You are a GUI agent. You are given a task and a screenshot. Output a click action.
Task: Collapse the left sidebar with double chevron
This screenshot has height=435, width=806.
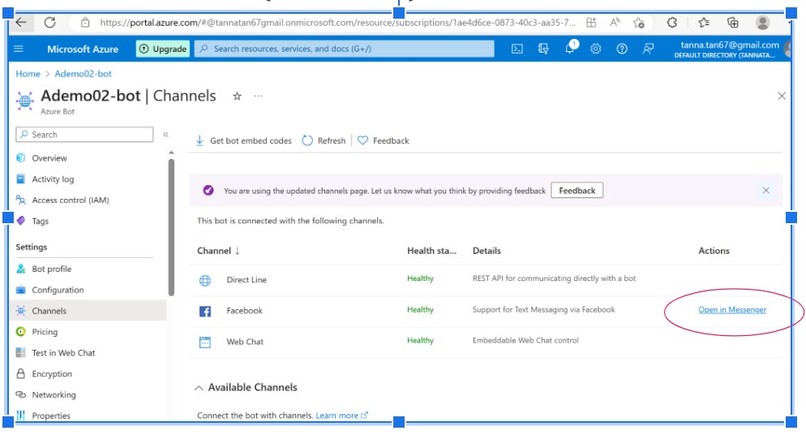(166, 134)
